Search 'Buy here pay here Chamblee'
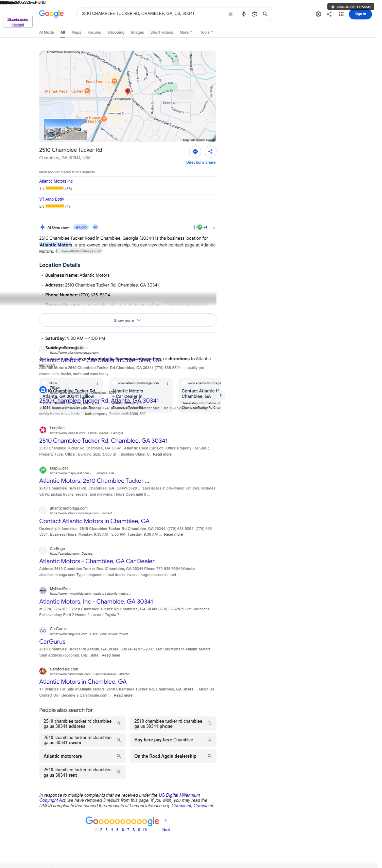The height and width of the screenshot is (868, 382). click(x=173, y=740)
